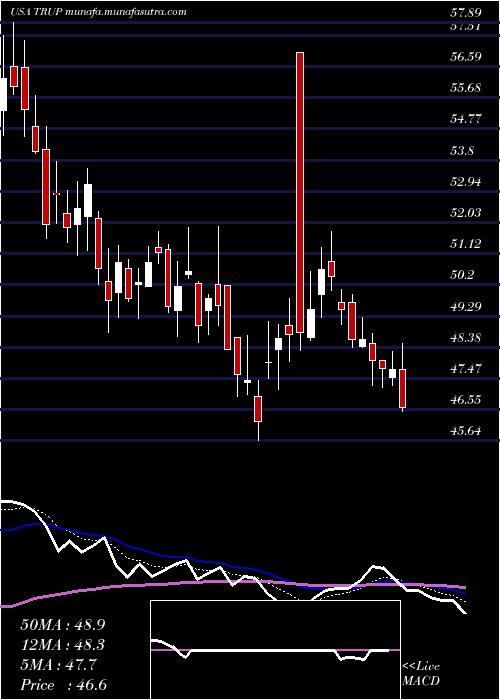This screenshot has width=500, height=700.
Task: Click inside the MACD inset chart box
Action: point(275,650)
